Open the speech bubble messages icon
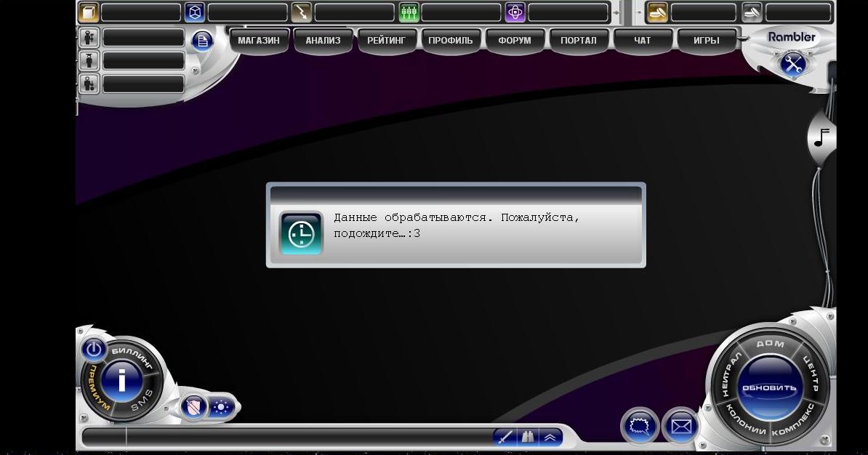The width and height of the screenshot is (868, 455). tap(640, 426)
